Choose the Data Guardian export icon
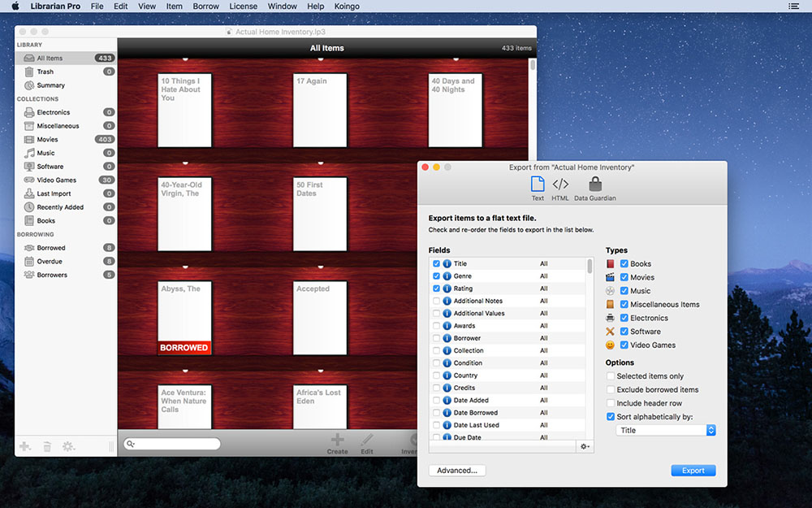This screenshot has width=812, height=508. tap(595, 184)
